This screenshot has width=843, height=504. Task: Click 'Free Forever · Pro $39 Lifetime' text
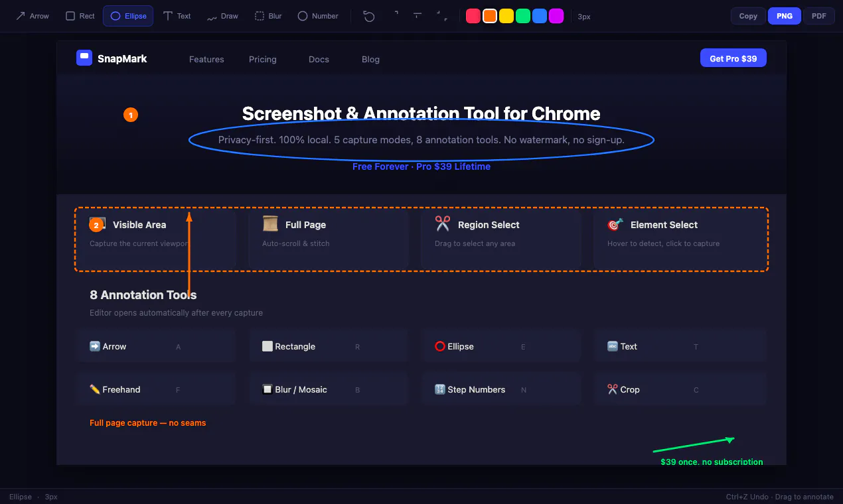tap(421, 166)
